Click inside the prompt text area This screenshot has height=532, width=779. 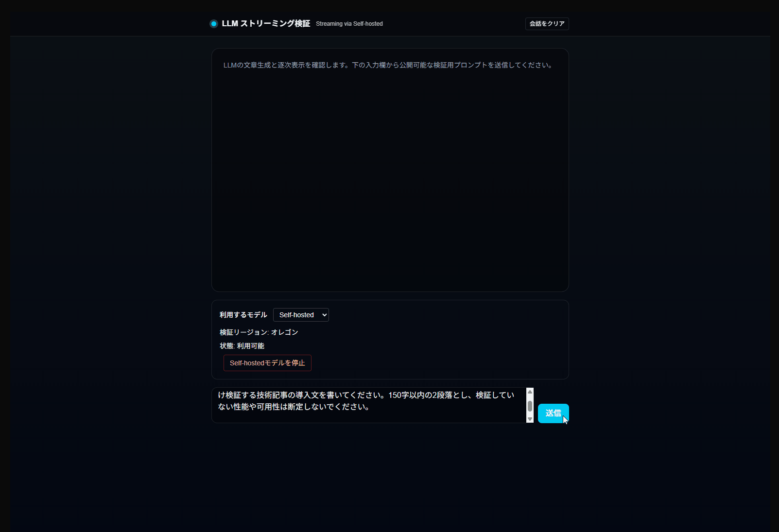tap(369, 405)
